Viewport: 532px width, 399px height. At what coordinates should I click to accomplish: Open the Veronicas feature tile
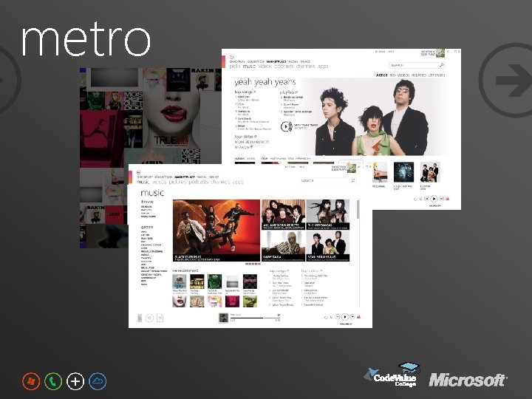(x=328, y=214)
